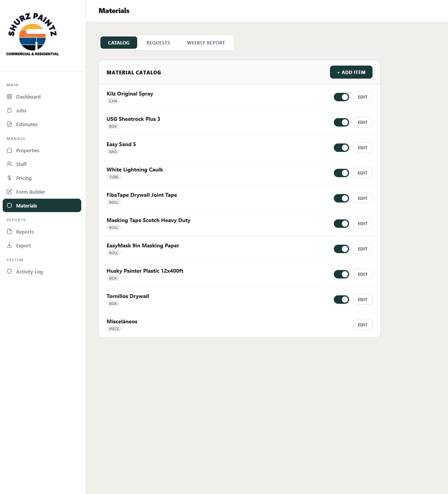This screenshot has height=494, width=448.
Task: Open Form Builder
Action: coord(42,192)
